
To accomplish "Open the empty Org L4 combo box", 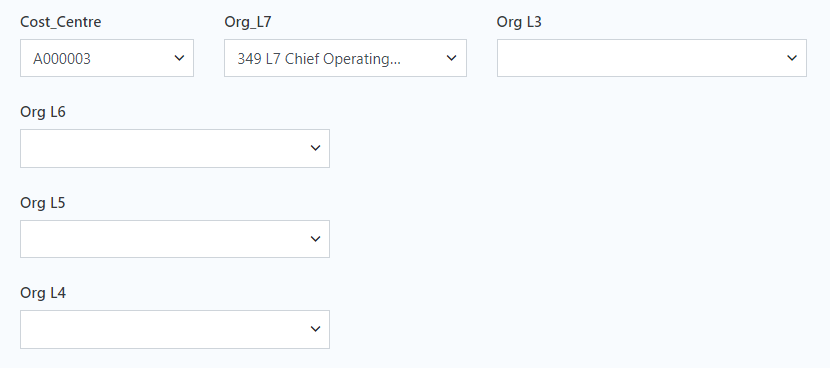I will point(175,329).
